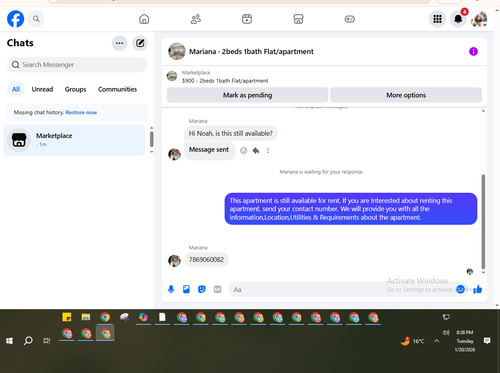Screen dimensions: 500x373
Task: Open Windows taskbar search icon
Action: point(28,341)
